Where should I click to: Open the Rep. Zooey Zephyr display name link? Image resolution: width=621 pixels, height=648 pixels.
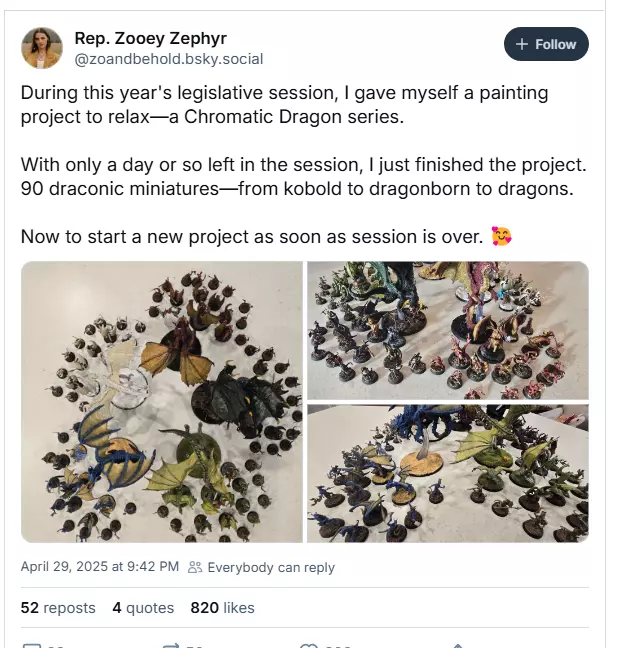click(x=151, y=38)
